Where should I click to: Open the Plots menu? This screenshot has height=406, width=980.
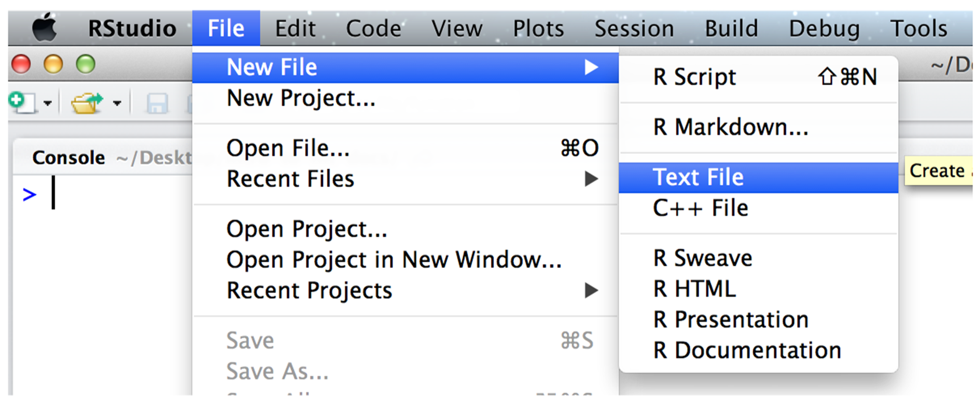(x=538, y=27)
